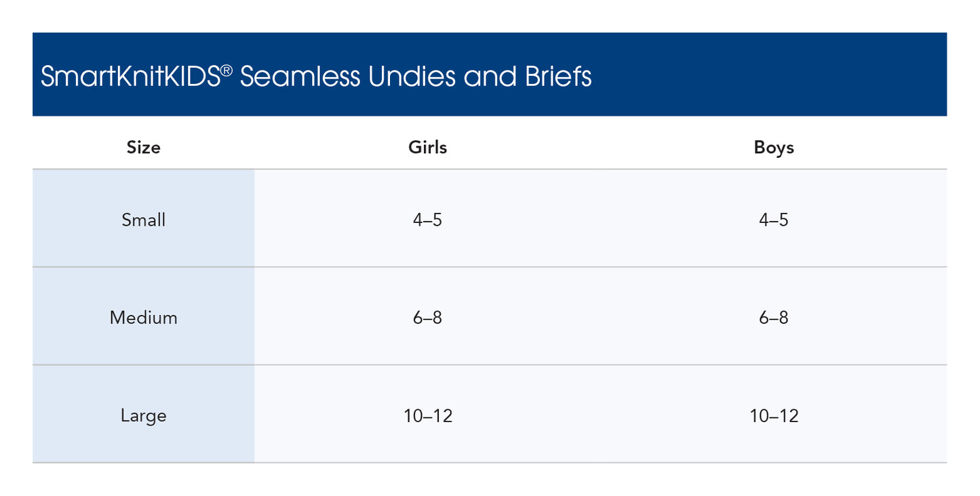Click the registered trademark symbol in title
Viewport: 980px width, 496px height.
[x=227, y=69]
